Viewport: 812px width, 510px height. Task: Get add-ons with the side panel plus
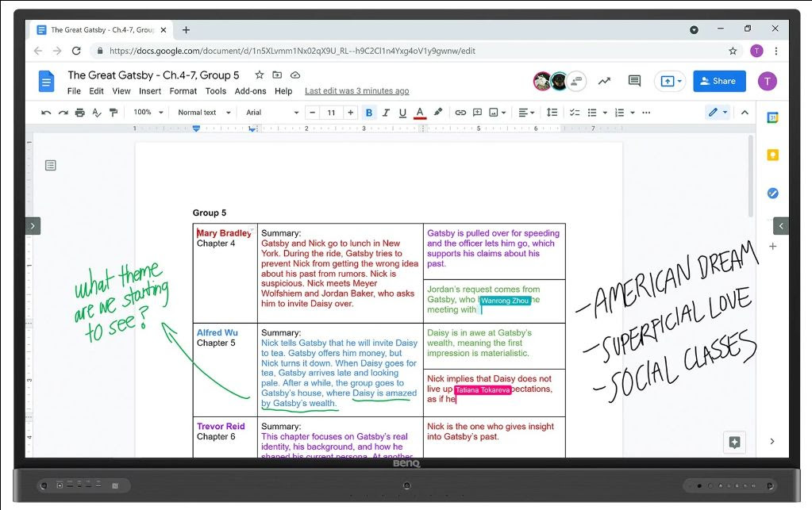[772, 246]
